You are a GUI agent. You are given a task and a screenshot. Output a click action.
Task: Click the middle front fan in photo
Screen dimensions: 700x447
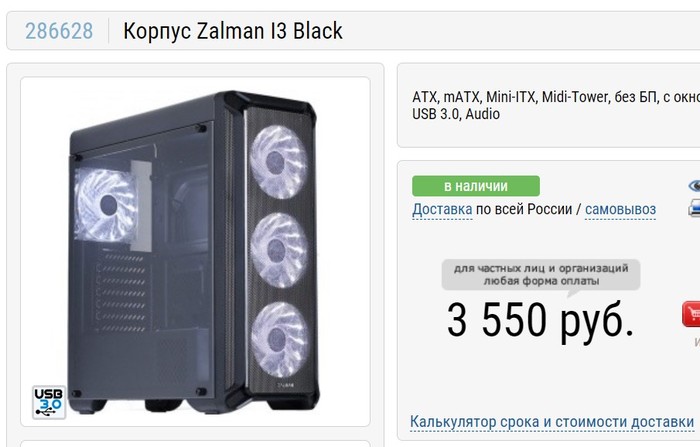279,251
